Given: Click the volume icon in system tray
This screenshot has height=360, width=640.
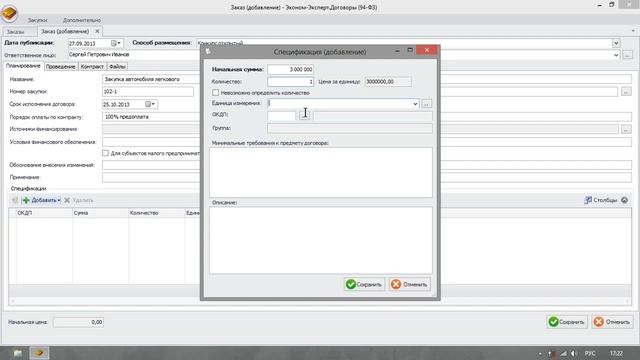Looking at the screenshot, I should 573,353.
